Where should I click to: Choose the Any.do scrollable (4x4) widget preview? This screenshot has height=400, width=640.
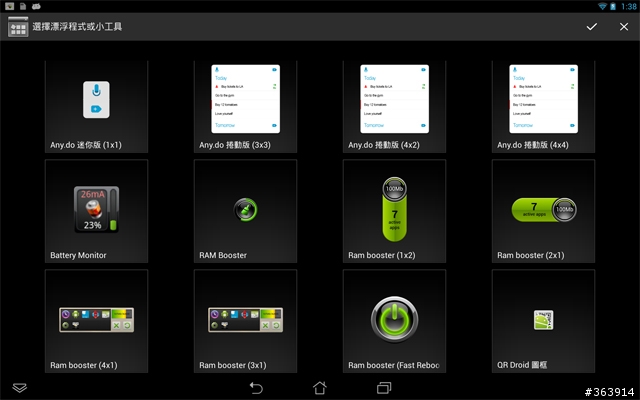[x=543, y=99]
